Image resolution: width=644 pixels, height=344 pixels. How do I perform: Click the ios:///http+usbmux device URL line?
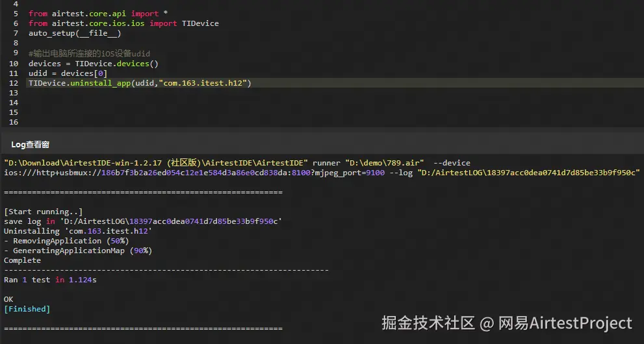(322, 173)
